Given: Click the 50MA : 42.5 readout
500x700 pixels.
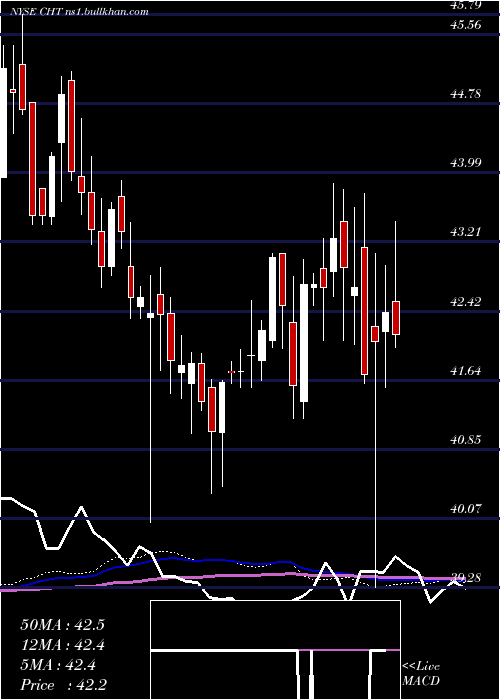Looking at the screenshot, I should point(62,625).
